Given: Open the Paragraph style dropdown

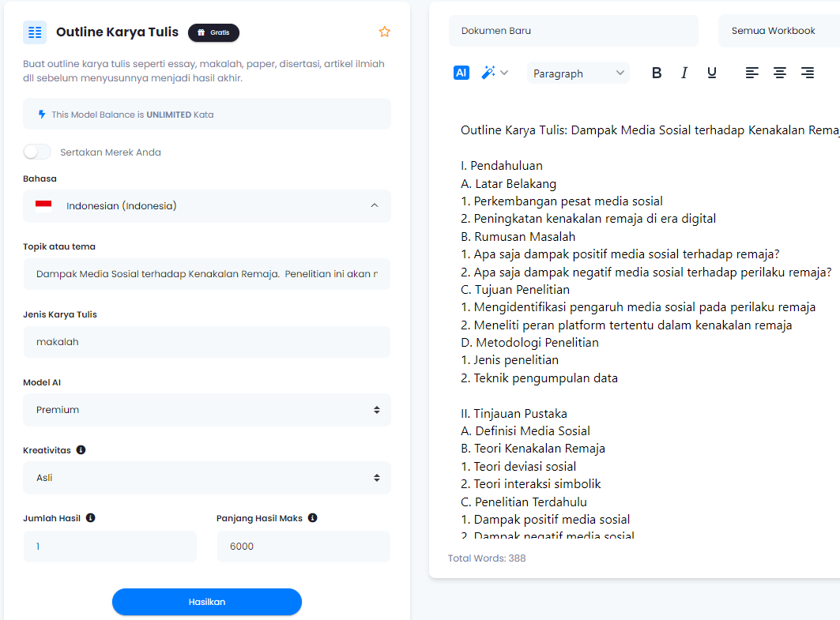Looking at the screenshot, I should tap(578, 72).
